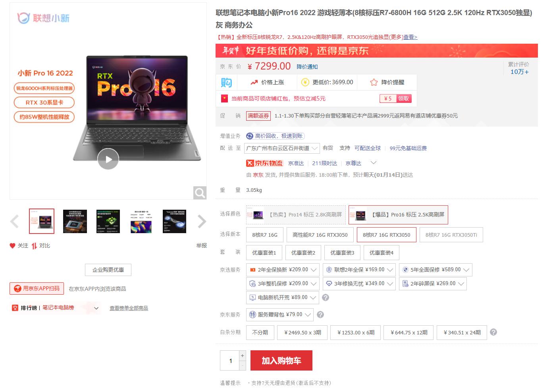
Task: Go to previous thumbnail with left arrow
Action: pyautogui.click(x=15, y=221)
